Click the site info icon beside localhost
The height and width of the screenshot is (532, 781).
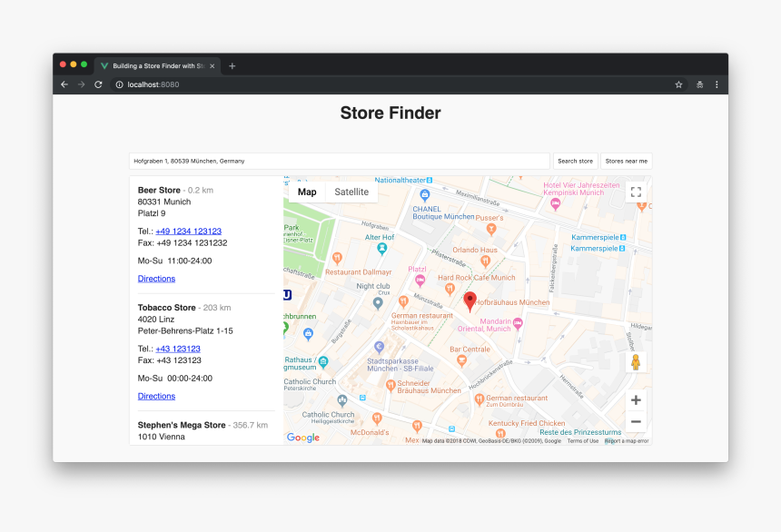[120, 84]
